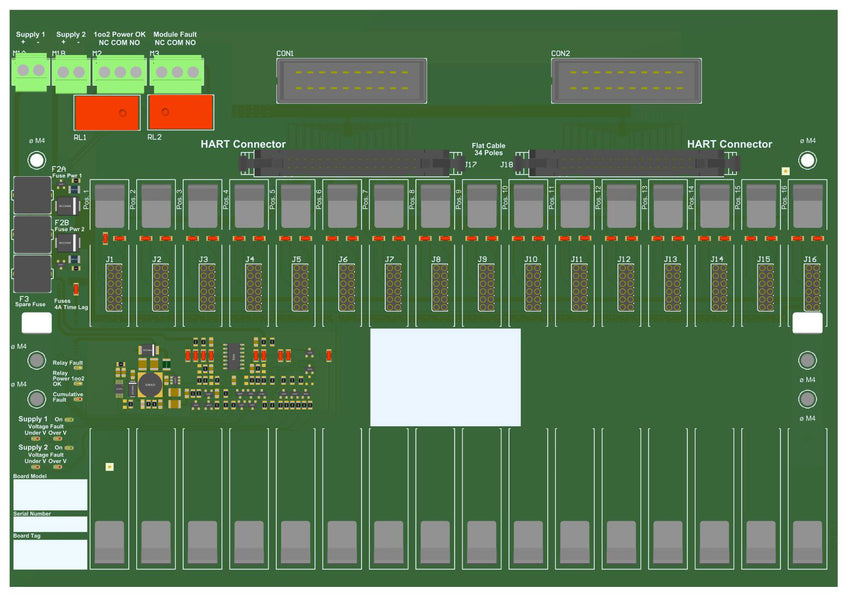This screenshot has width=850, height=602.
Task: Click the F3 spare fuse holder
Action: (x=33, y=273)
